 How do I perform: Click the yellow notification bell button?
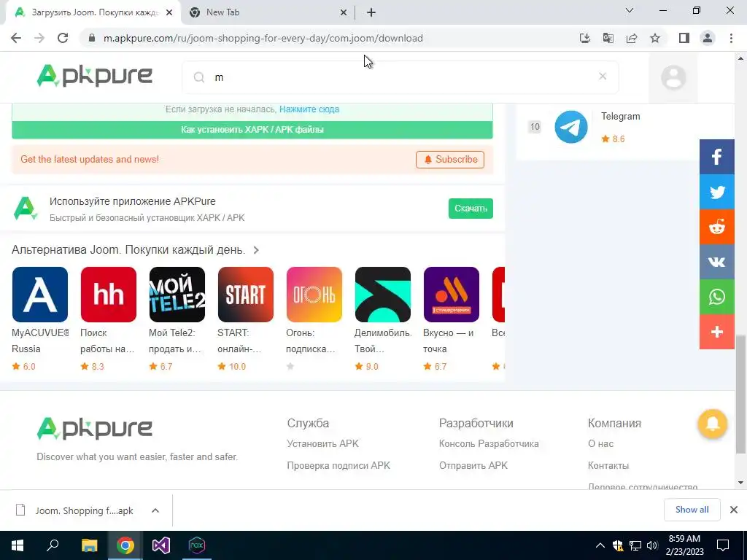712,424
